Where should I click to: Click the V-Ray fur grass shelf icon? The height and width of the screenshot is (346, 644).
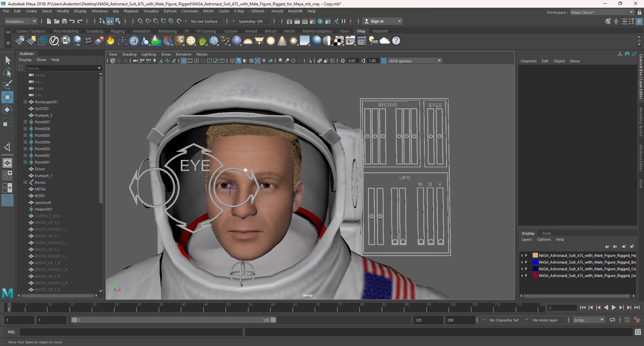coord(203,41)
